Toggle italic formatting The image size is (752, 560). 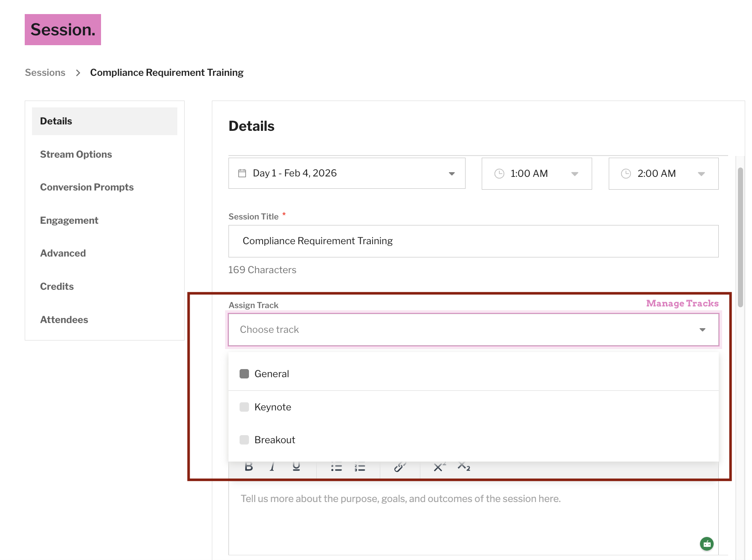(272, 468)
